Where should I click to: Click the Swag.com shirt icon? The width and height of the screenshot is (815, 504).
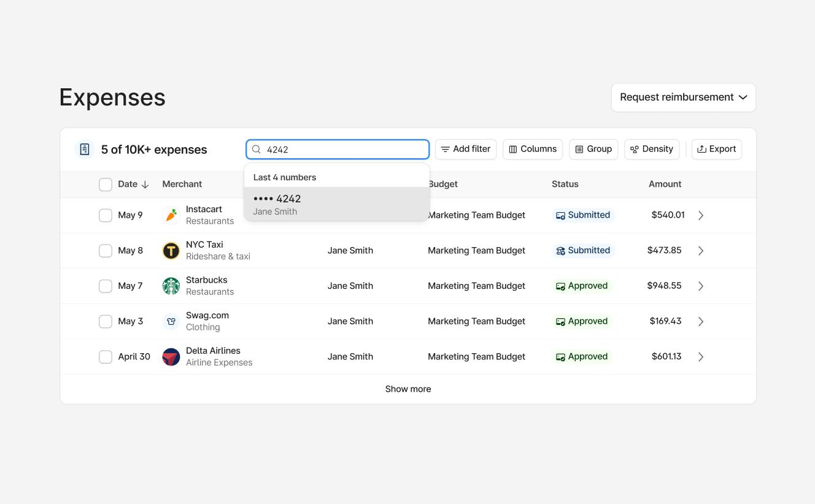[171, 321]
